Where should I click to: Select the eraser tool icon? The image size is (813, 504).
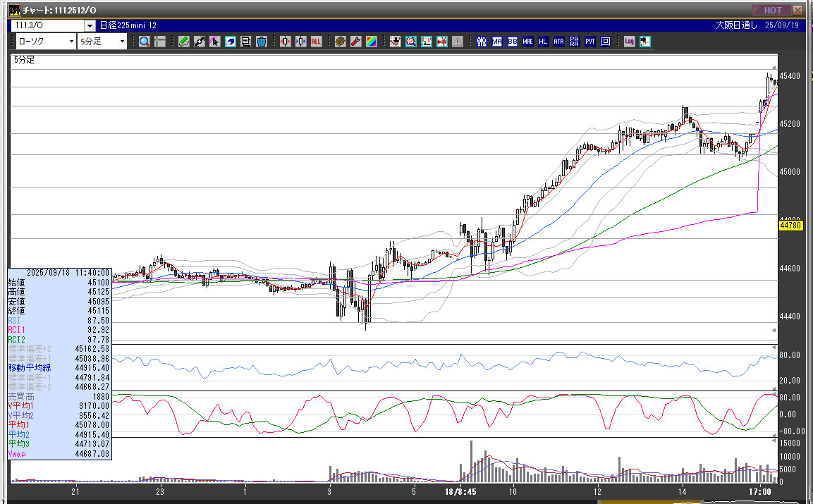click(230, 42)
